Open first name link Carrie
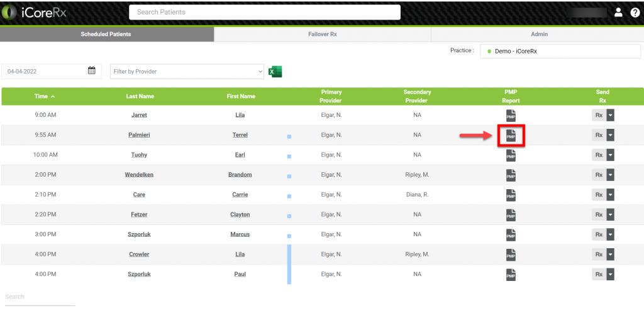 (x=240, y=195)
